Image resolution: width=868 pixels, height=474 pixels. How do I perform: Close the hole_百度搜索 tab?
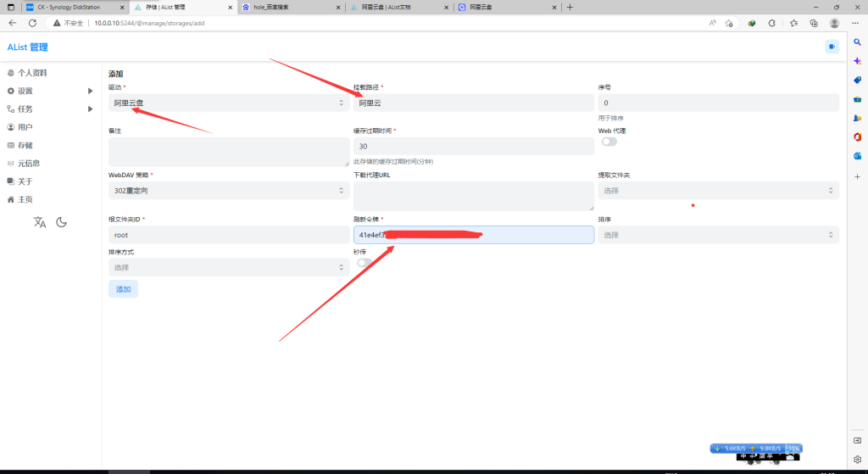pyautogui.click(x=338, y=7)
